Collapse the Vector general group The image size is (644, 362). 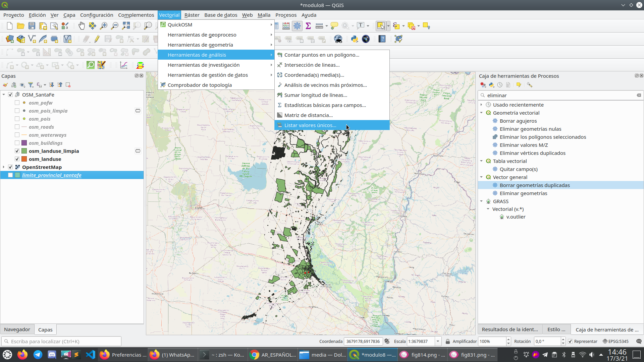coord(481,177)
